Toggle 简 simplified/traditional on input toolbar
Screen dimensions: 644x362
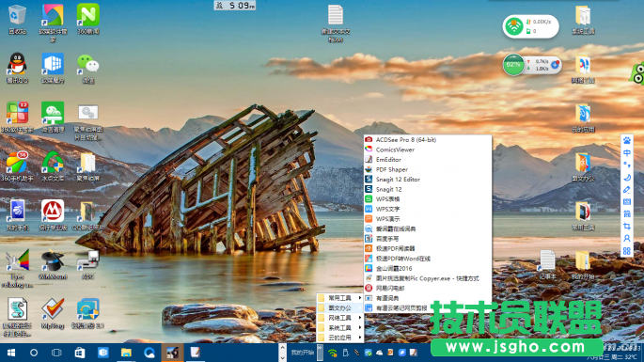627,214
